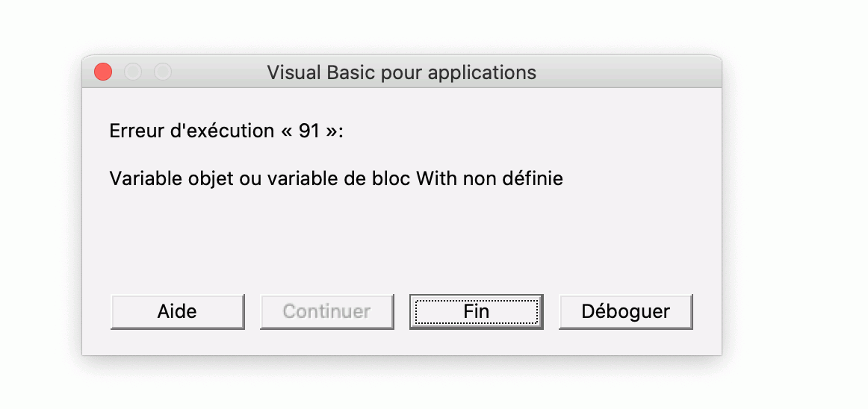The image size is (868, 409).
Task: End execution with the Fin button
Action: point(476,311)
